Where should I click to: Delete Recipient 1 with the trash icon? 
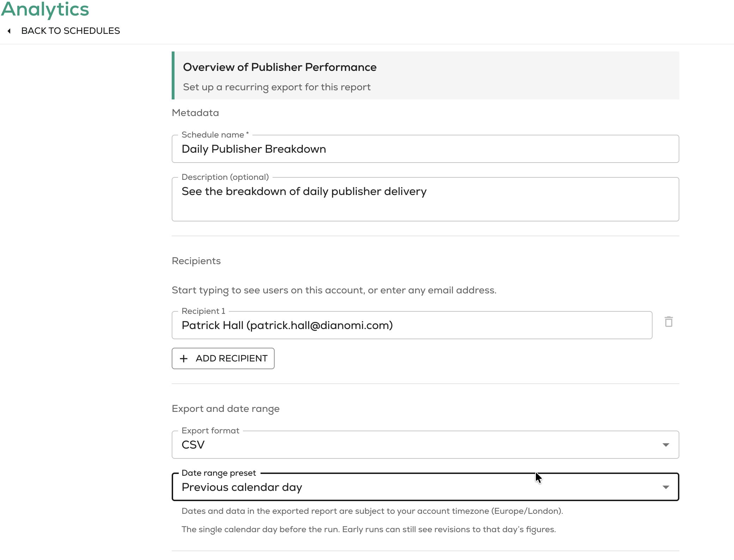coord(668,322)
